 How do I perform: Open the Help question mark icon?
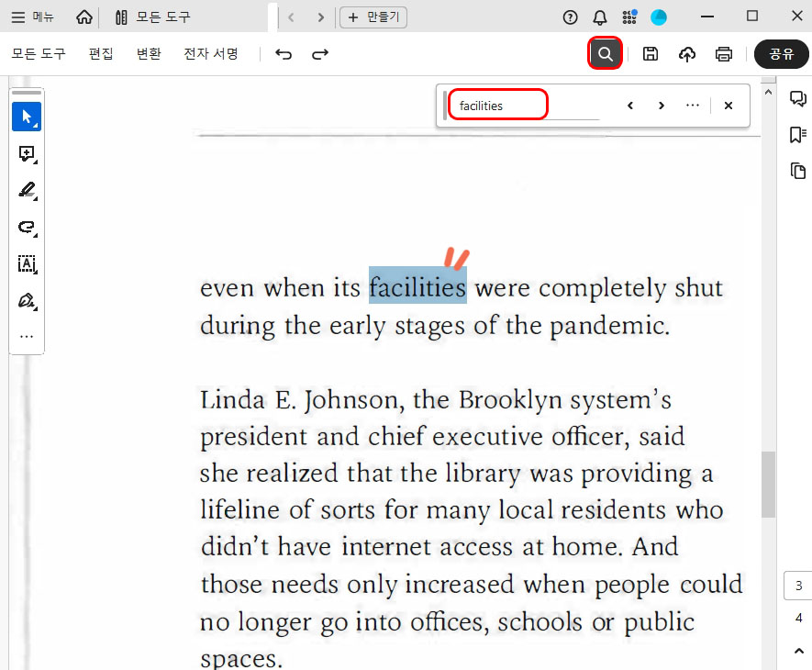pos(570,17)
